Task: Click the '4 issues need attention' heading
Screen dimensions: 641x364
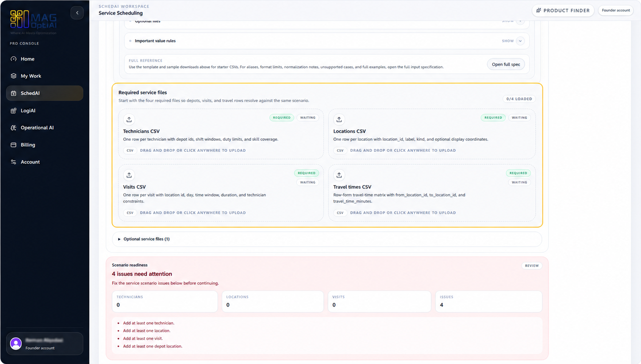Action: 142,274
